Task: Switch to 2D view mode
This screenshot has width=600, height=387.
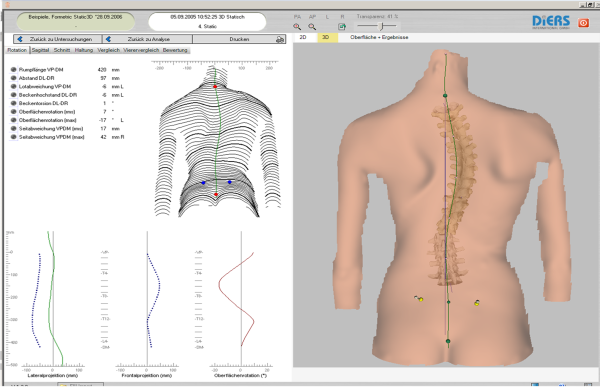Action: point(303,37)
